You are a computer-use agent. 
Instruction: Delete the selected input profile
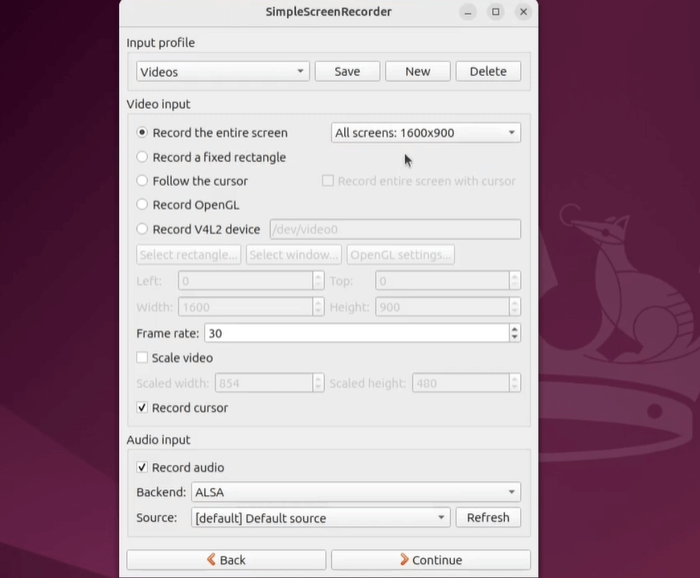click(x=488, y=71)
